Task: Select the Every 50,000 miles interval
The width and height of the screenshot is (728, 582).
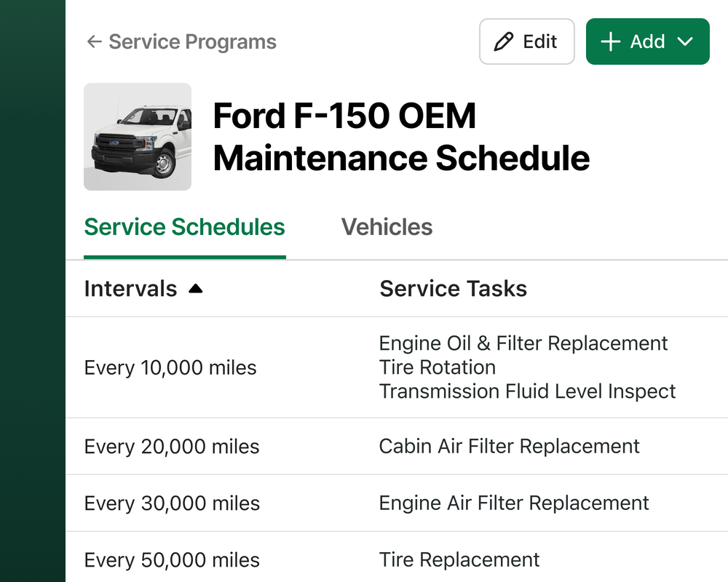Action: coord(172,559)
